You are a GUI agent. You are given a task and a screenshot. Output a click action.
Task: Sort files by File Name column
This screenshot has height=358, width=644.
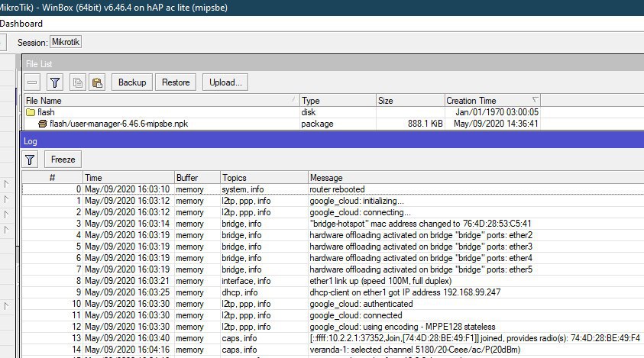162,101
